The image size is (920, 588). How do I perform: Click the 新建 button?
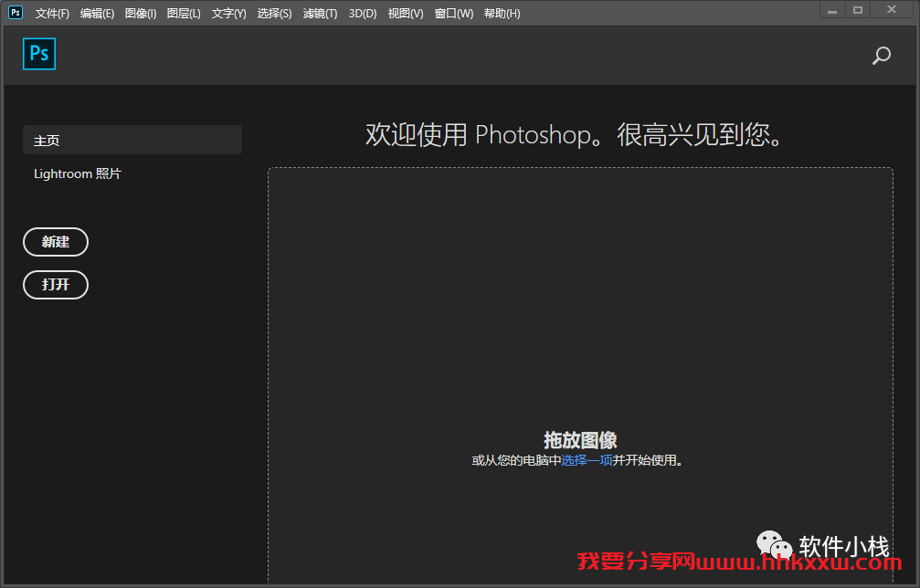point(56,242)
